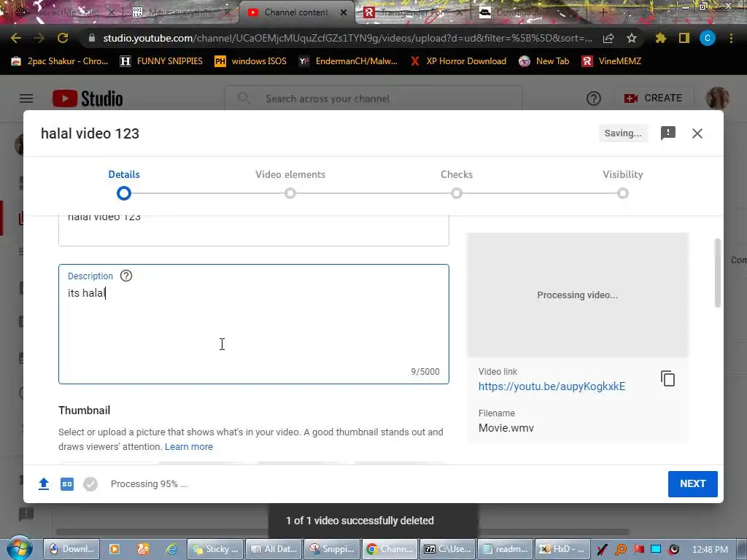Open the windows ISOS bookmark

(251, 61)
